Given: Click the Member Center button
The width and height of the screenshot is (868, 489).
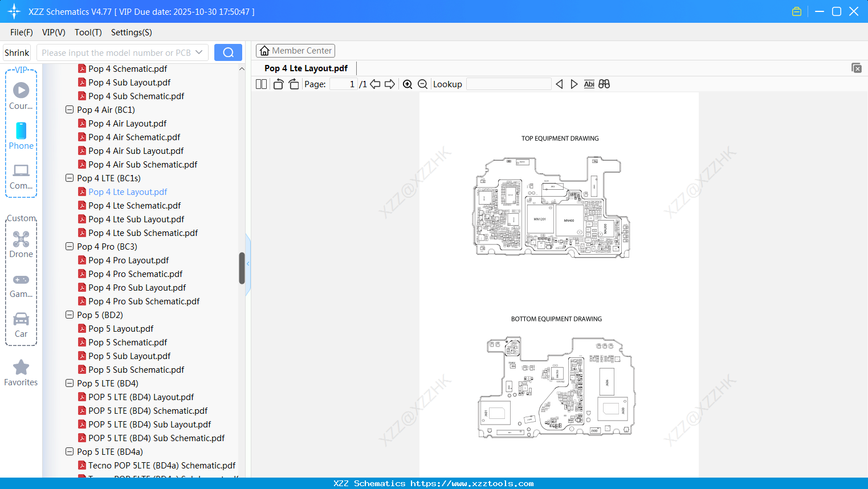Looking at the screenshot, I should pos(295,50).
